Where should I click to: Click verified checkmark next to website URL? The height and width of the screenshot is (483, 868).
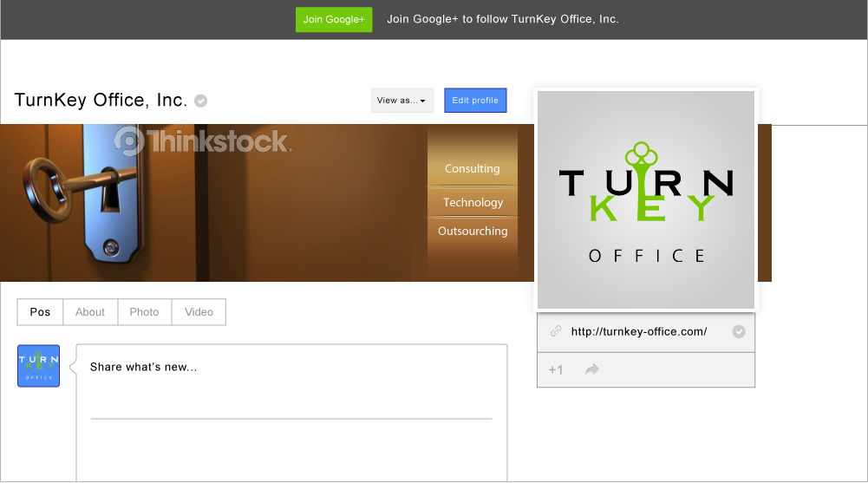(739, 331)
